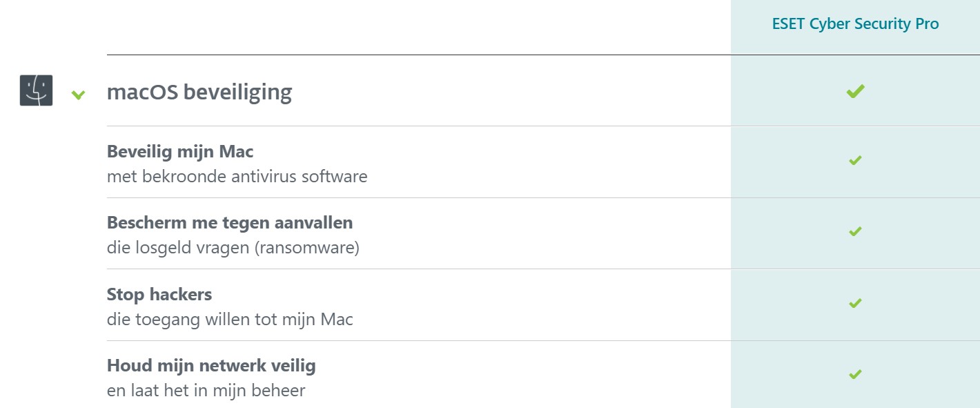This screenshot has width=980, height=408.
Task: Click empty header area left of product name
Action: pyautogui.click(x=418, y=26)
